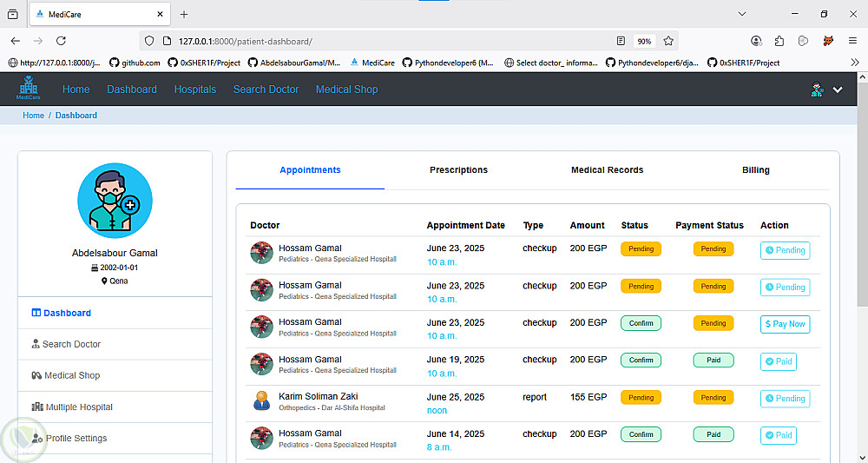Click '8 a.m.' appointment time

pyautogui.click(x=439, y=447)
